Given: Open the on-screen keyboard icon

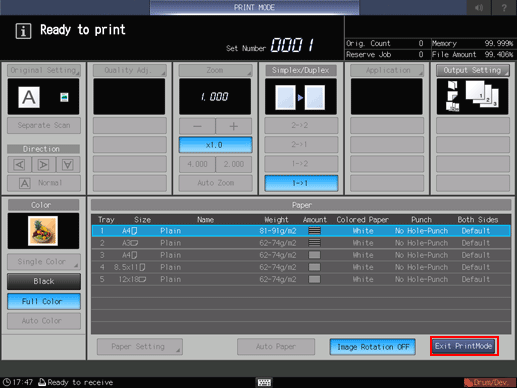Looking at the screenshot, I should (x=264, y=382).
